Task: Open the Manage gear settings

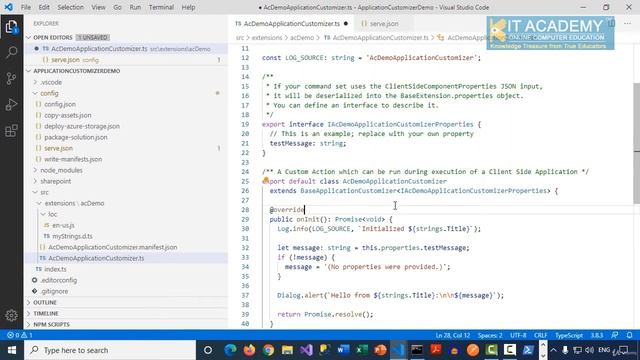Action: click(11, 315)
